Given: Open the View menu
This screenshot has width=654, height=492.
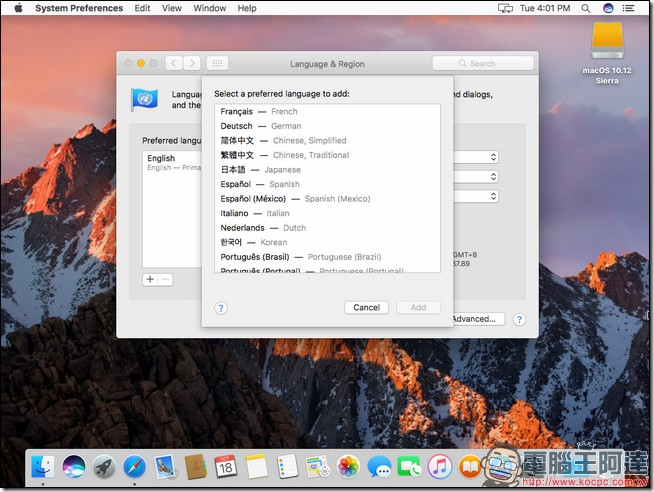Looking at the screenshot, I should pos(172,8).
